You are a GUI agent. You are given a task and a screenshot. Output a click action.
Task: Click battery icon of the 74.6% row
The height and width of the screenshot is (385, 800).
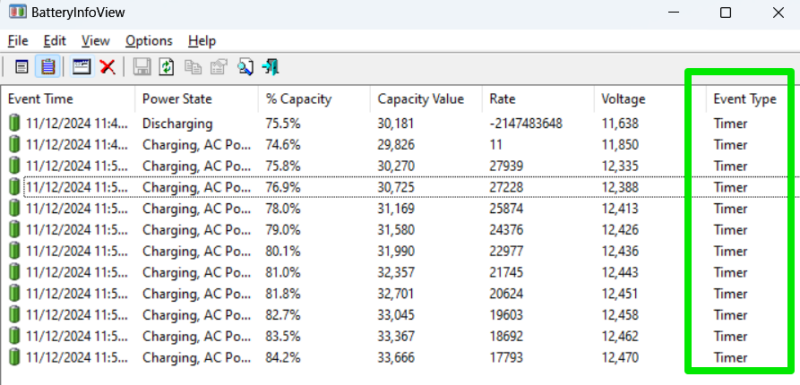(x=15, y=145)
